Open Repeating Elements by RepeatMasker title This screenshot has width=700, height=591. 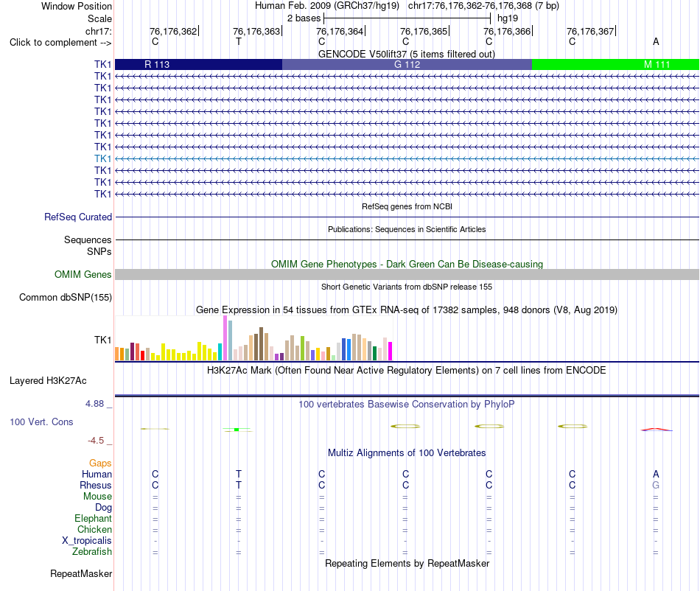point(407,563)
